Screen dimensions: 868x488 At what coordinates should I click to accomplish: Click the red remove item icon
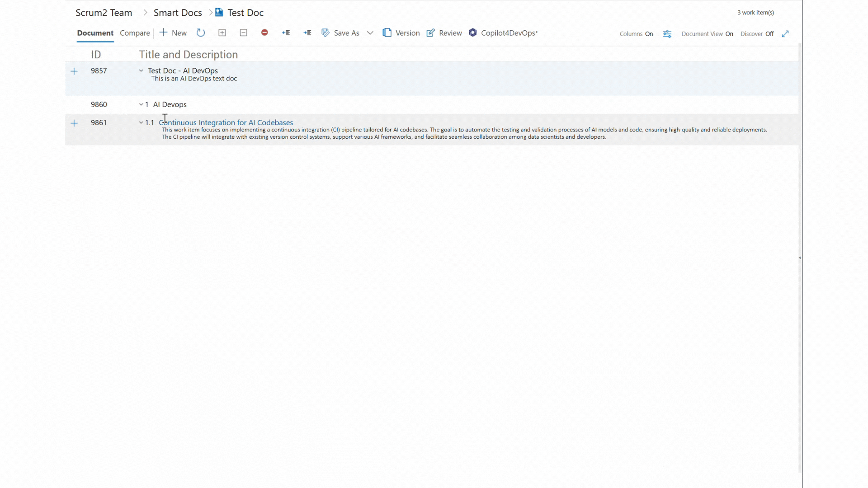coord(264,33)
